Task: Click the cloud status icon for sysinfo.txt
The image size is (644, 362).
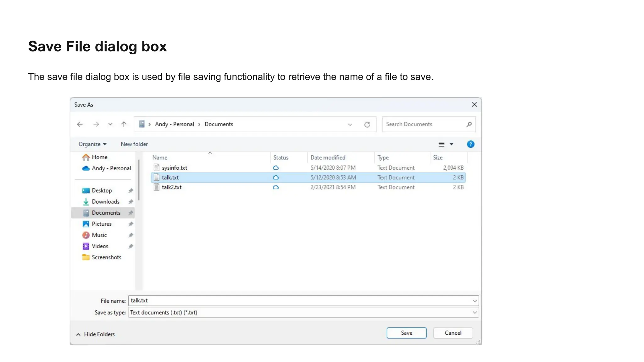Action: click(x=276, y=168)
